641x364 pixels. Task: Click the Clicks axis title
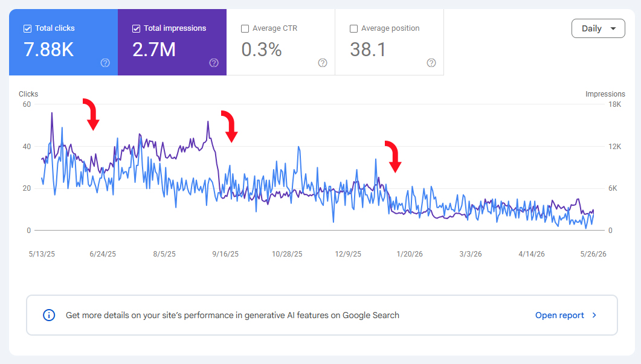[28, 94]
